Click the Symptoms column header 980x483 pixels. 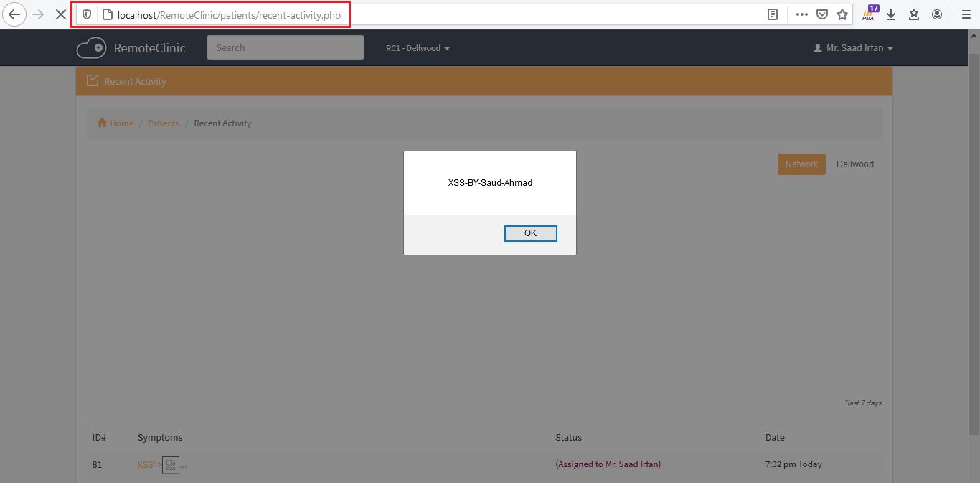click(160, 437)
